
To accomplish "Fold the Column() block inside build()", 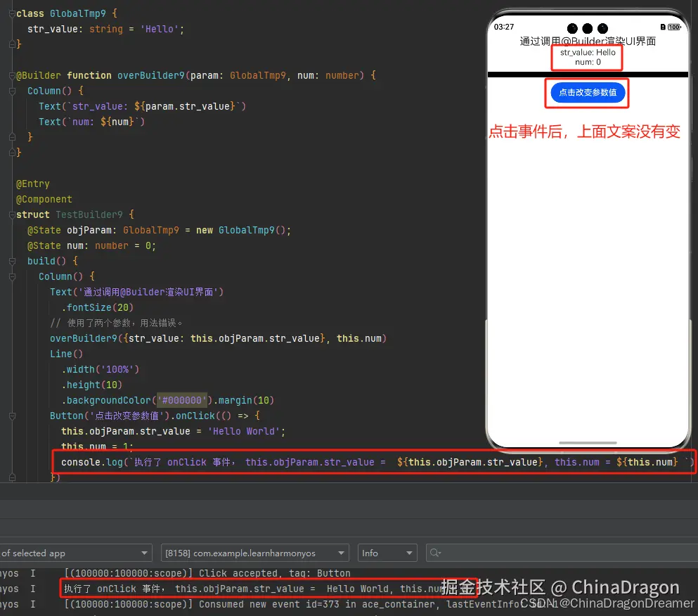I will pyautogui.click(x=12, y=276).
